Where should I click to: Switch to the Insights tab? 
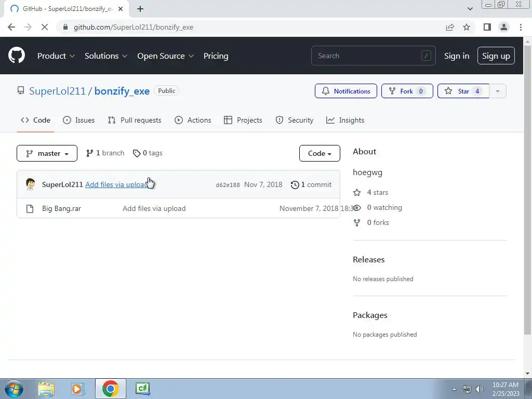(x=345, y=120)
